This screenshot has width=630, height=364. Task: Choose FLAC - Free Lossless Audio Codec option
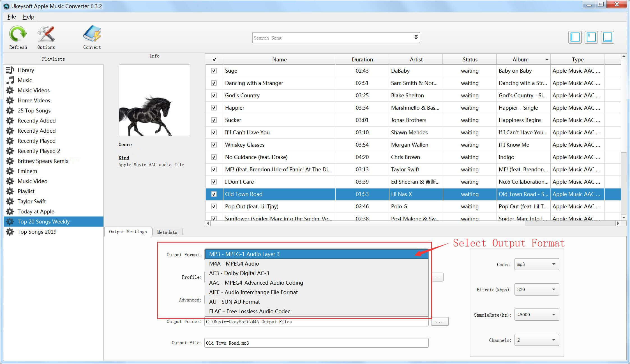250,311
